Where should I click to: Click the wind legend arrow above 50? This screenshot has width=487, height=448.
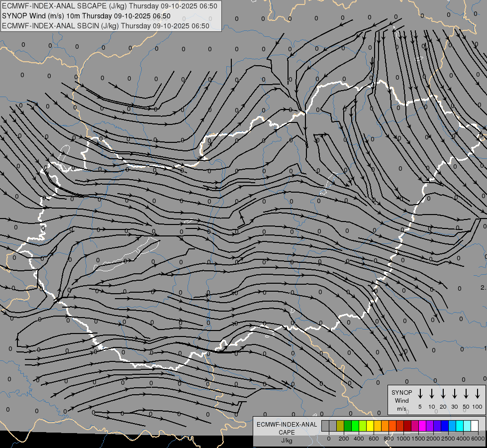click(466, 394)
